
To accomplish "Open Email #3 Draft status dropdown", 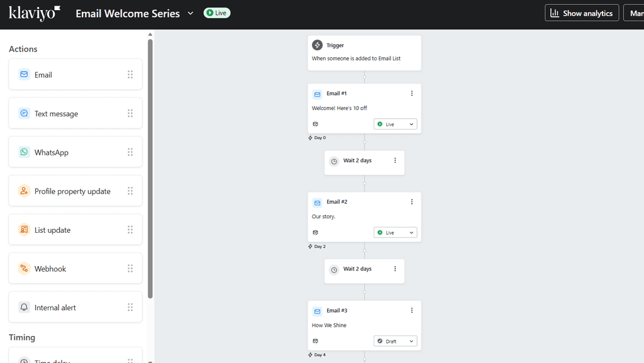I will (396, 342).
